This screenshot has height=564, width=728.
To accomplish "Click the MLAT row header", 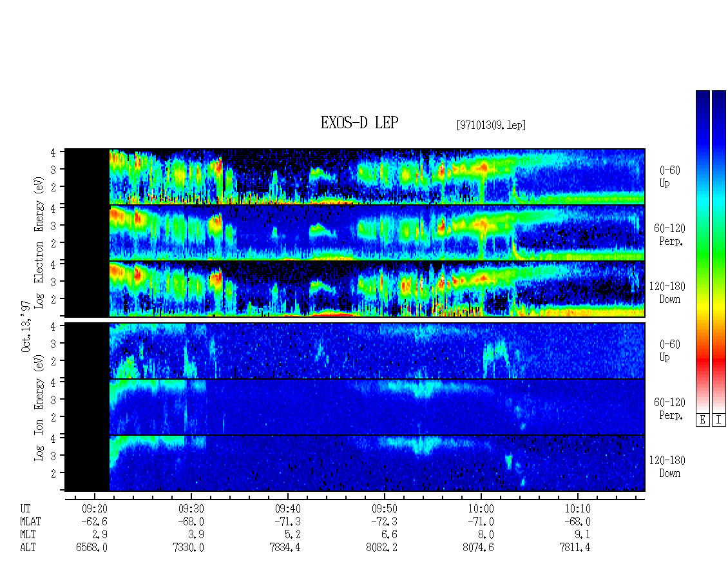I will (x=30, y=521).
